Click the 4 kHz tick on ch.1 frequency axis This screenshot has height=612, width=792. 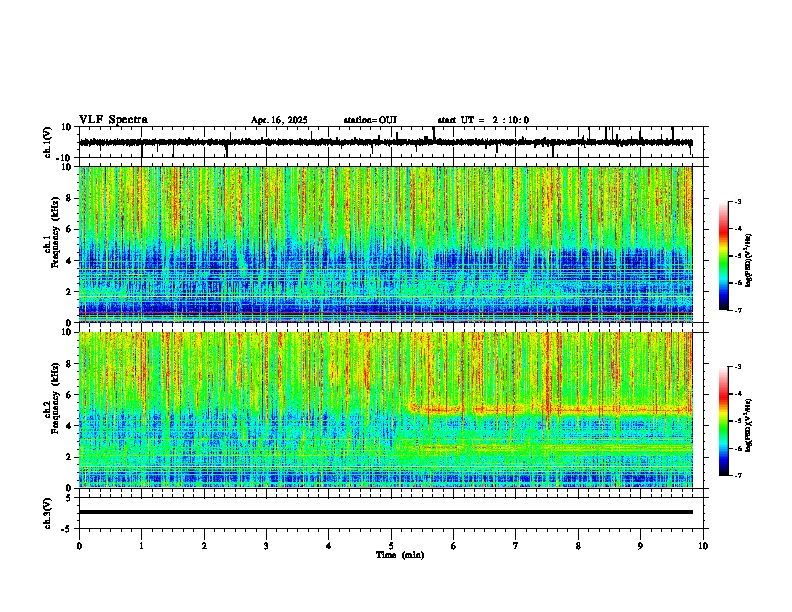pyautogui.click(x=69, y=261)
